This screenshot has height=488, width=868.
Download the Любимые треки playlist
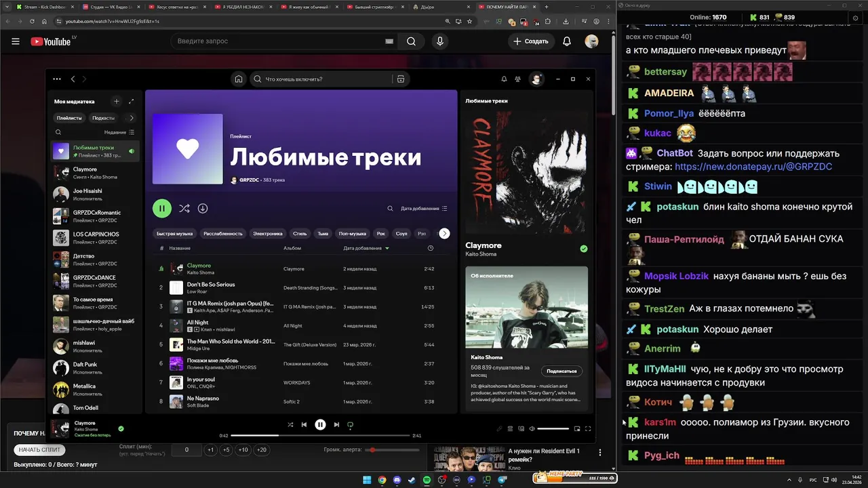(203, 209)
